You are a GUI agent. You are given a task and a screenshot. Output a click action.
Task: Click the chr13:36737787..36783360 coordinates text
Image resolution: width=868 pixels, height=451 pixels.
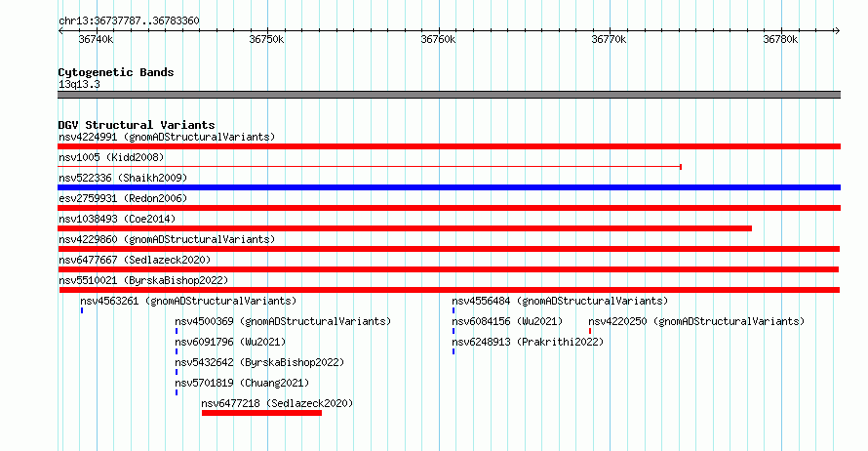click(129, 20)
